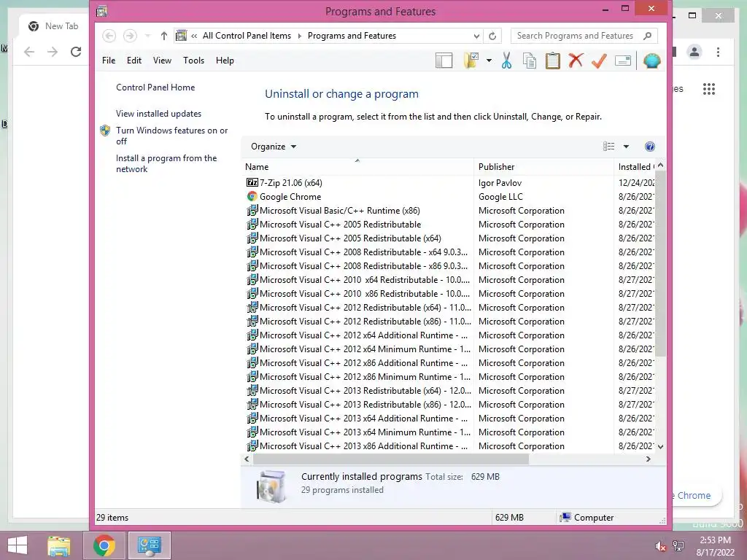Select Visual C++ 2010 x86 Redistributable row
Image resolution: width=747 pixels, height=560 pixels.
coord(365,294)
